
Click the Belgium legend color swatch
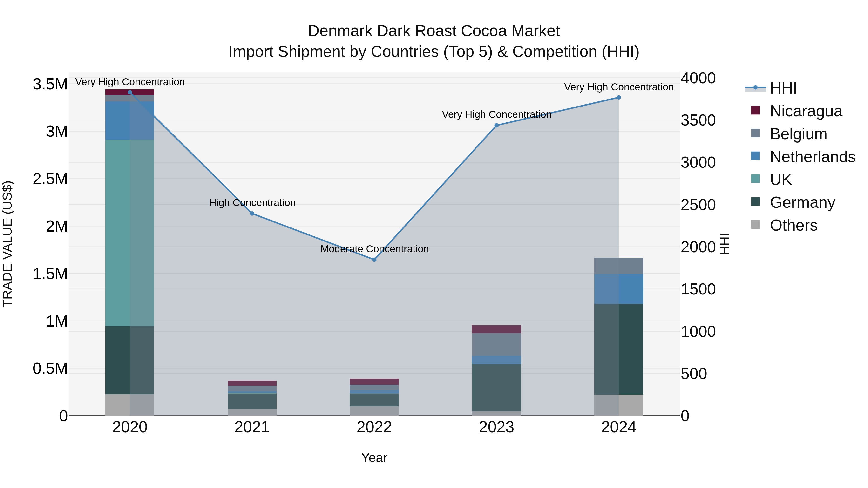point(756,133)
